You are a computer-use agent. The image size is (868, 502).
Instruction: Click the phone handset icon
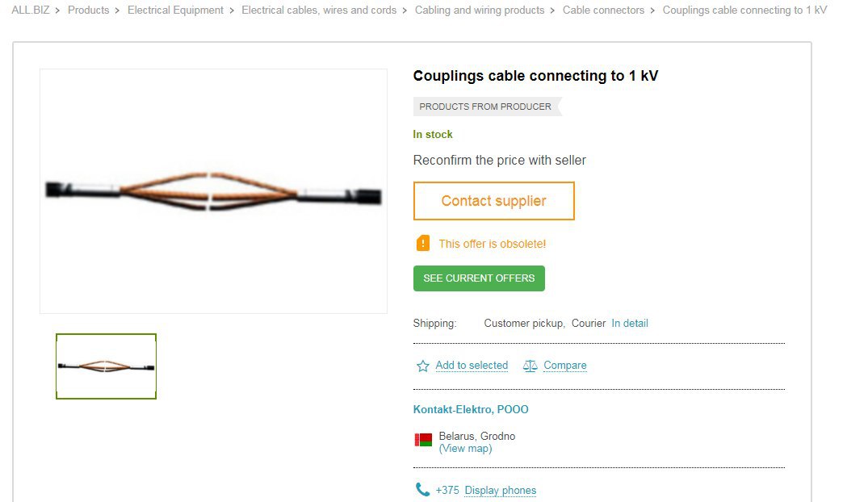point(422,490)
